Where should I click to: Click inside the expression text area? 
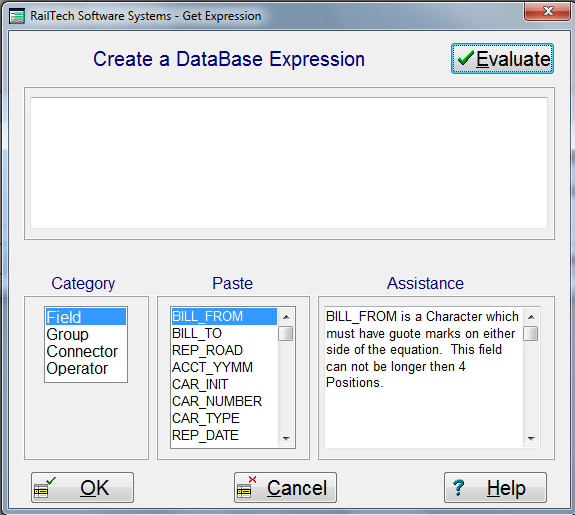pyautogui.click(x=289, y=163)
